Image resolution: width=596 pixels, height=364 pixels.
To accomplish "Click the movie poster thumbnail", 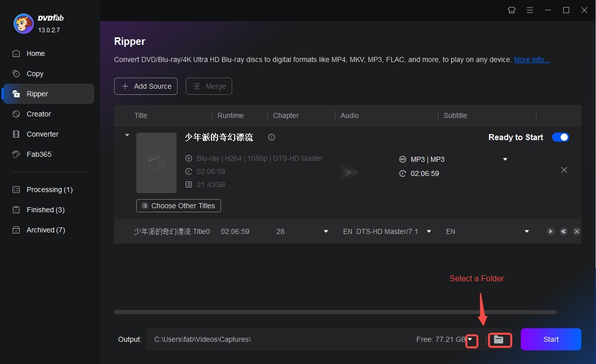I will tap(156, 163).
